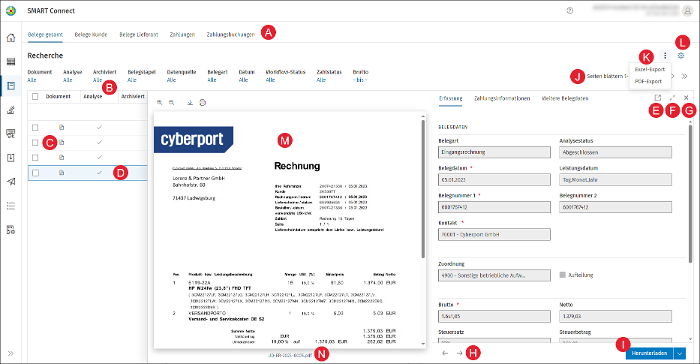The width and height of the screenshot is (700, 364).
Task: Open the Dokument filter Alle dropdown
Action: coord(32,80)
